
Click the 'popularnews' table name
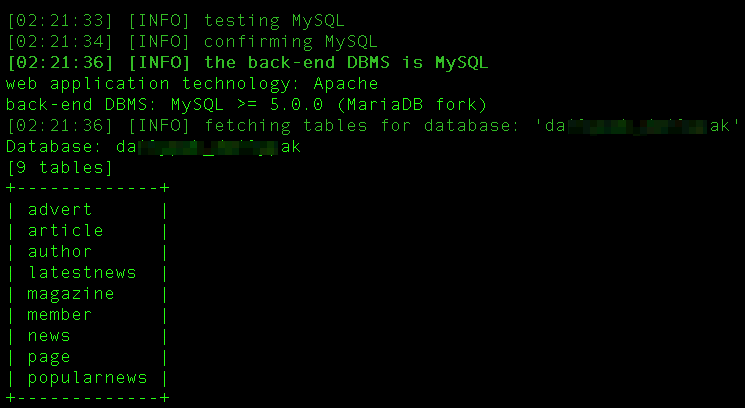coord(87,378)
